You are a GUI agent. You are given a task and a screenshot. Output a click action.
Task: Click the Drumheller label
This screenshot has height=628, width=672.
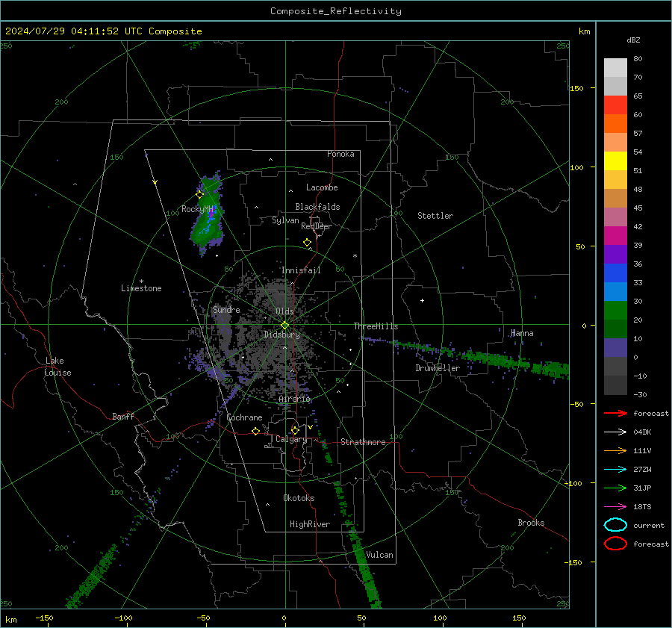[438, 368]
